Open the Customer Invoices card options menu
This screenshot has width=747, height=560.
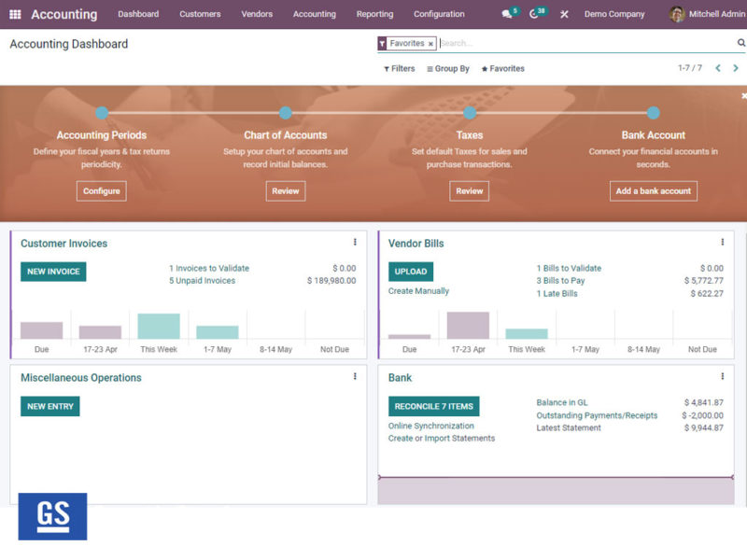tap(355, 244)
